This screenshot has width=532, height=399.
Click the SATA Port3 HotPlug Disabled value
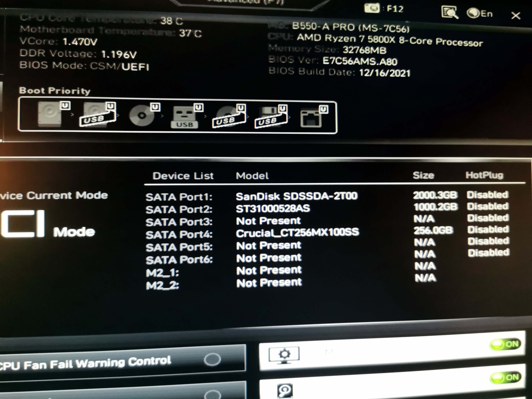pyautogui.click(x=488, y=218)
